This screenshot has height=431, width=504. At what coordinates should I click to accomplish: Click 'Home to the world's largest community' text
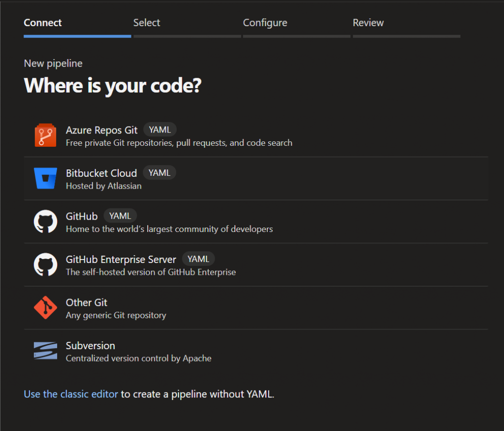(x=169, y=229)
